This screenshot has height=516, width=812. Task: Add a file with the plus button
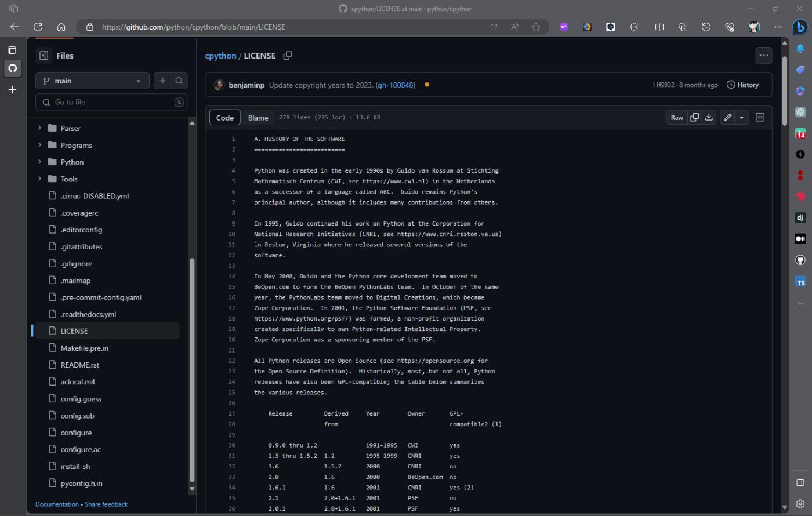click(162, 81)
